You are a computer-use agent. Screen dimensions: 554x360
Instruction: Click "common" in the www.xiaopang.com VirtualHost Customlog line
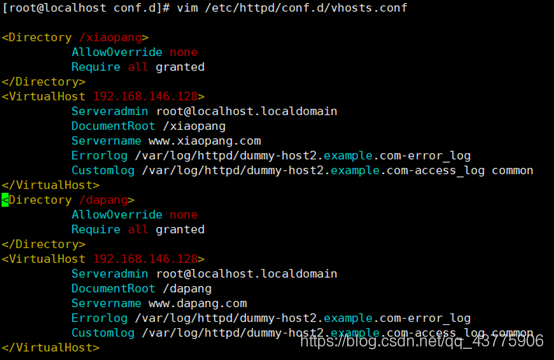click(x=513, y=171)
